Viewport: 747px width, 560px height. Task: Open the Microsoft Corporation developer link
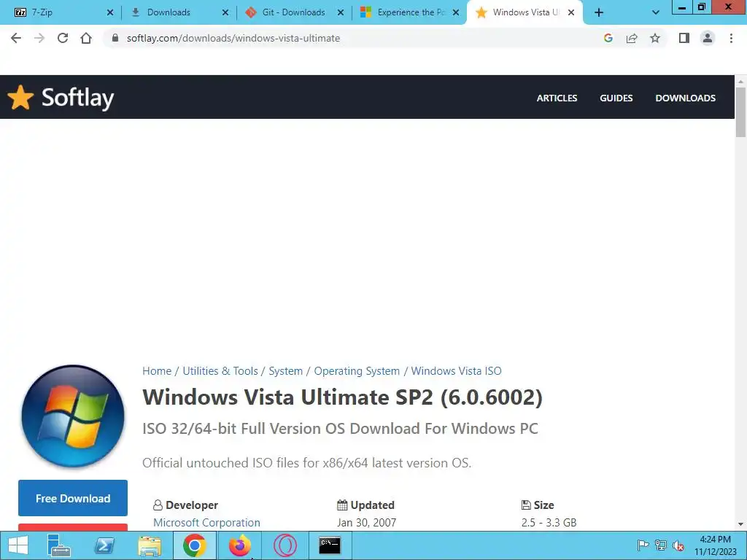click(206, 523)
